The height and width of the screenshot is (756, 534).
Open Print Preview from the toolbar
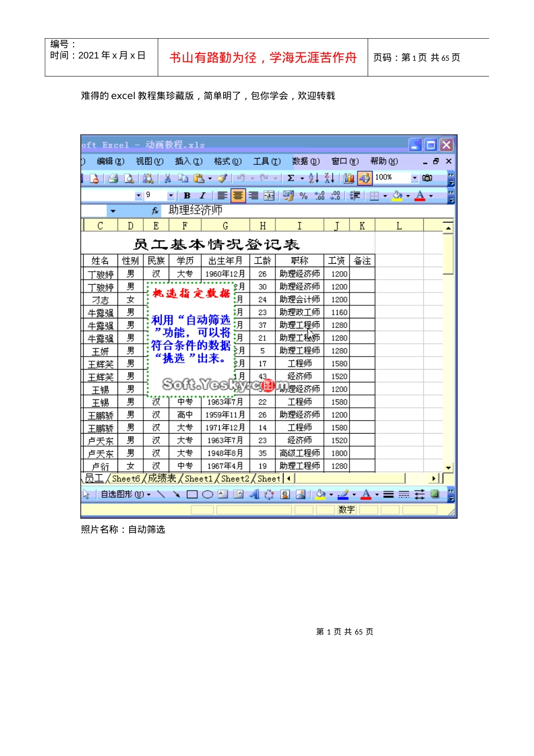pos(129,178)
